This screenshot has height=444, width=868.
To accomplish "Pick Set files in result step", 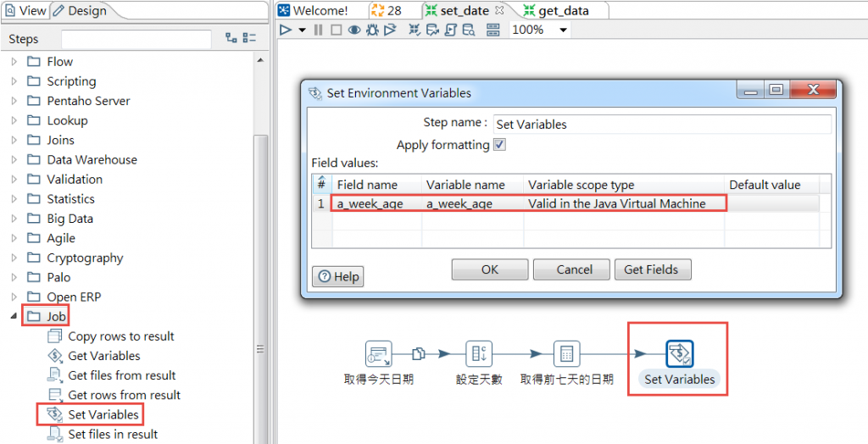I will coord(113,434).
